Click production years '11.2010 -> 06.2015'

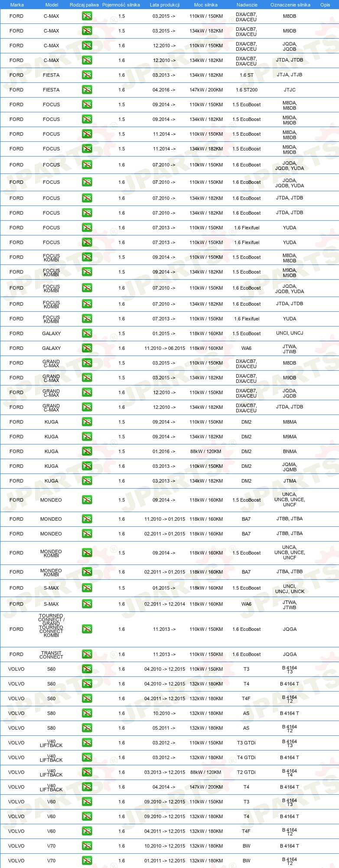coord(165,348)
